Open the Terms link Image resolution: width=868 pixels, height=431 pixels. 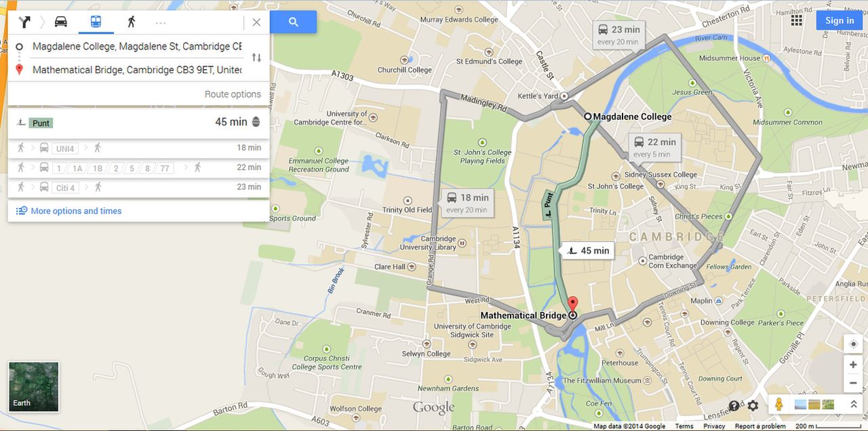click(x=684, y=426)
